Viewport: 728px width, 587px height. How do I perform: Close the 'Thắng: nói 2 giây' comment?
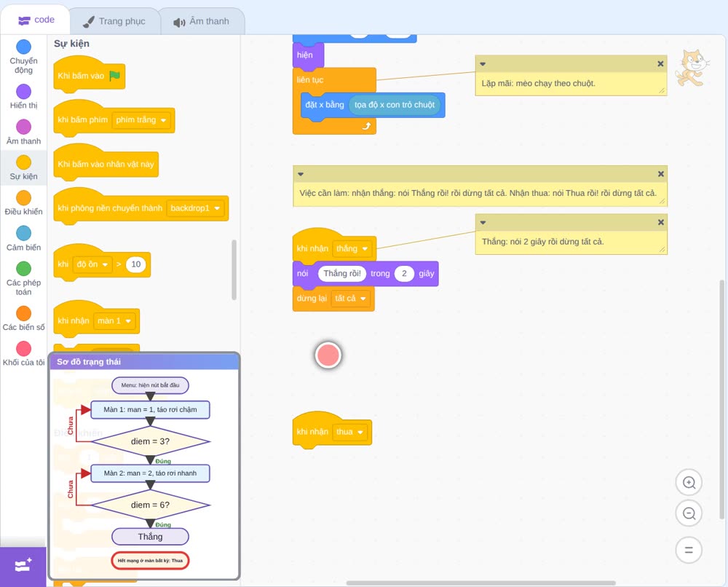pos(661,222)
